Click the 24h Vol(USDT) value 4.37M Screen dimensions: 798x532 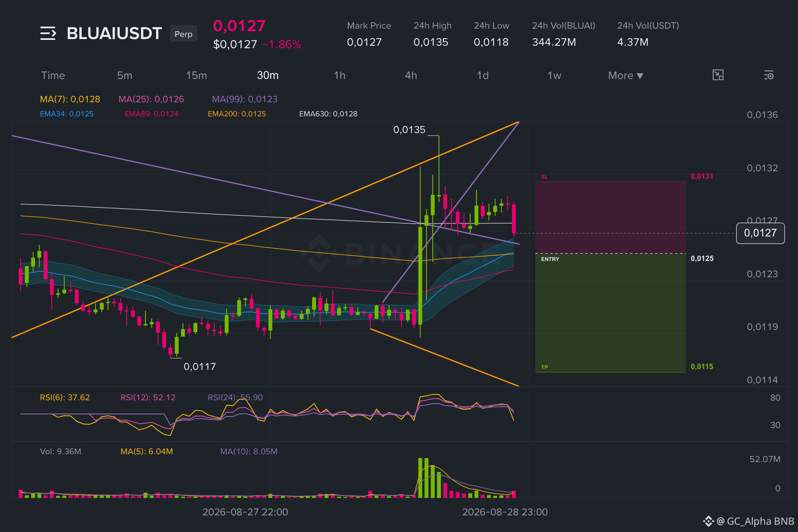click(x=633, y=42)
